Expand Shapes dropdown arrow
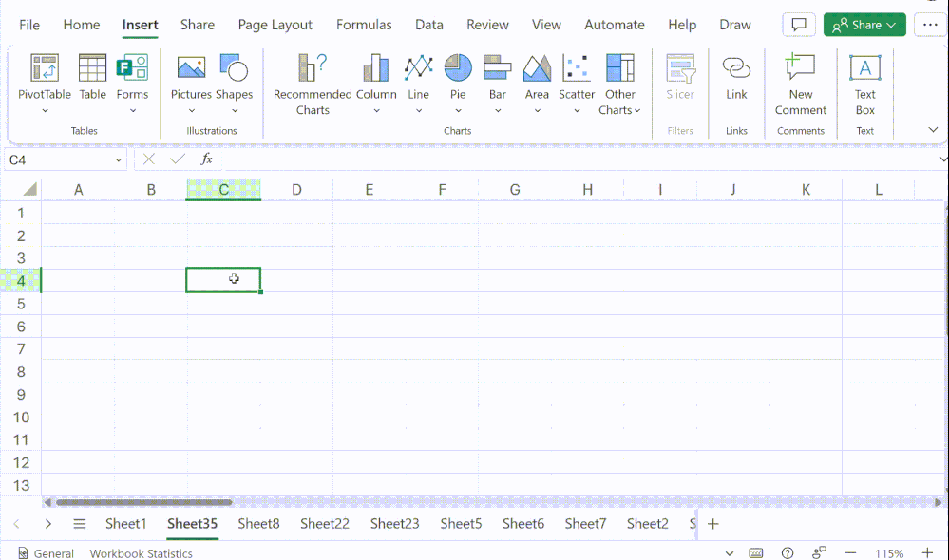The width and height of the screenshot is (949, 560). 235,111
